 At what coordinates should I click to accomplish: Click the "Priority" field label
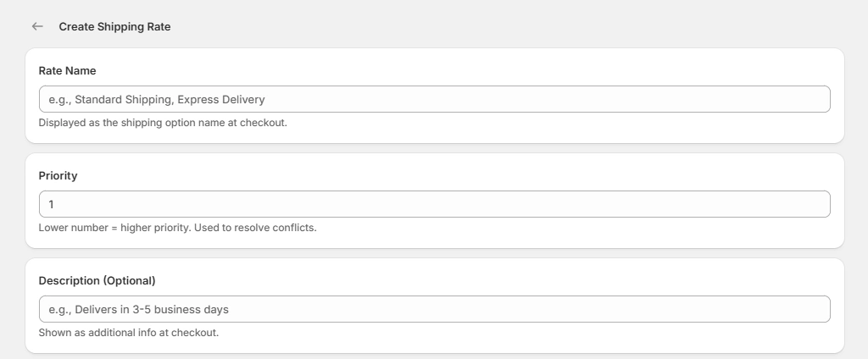(x=58, y=176)
